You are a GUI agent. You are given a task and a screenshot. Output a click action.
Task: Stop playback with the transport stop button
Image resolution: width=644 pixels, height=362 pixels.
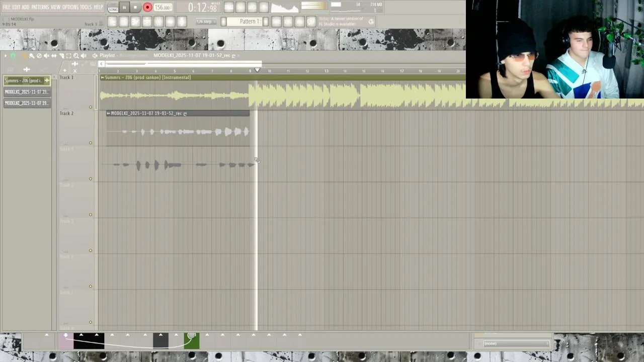click(x=135, y=8)
